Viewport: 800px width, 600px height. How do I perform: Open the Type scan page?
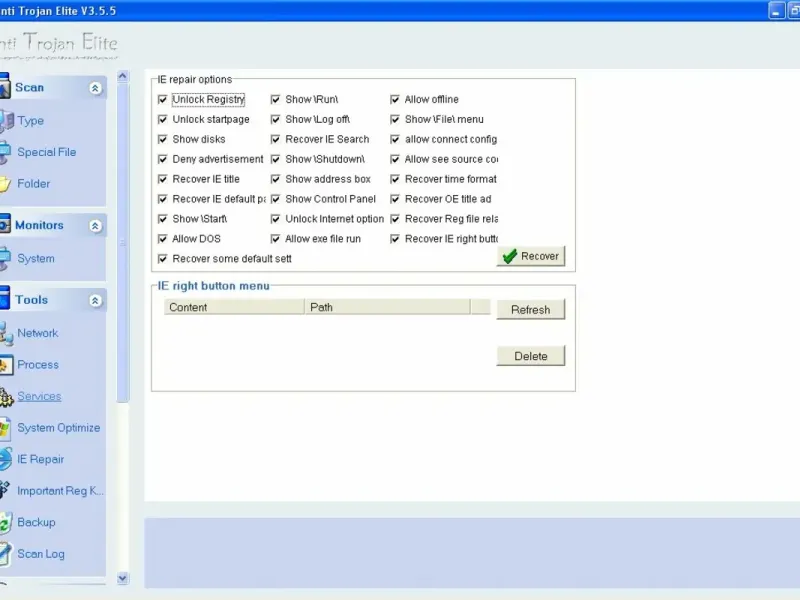(x=31, y=121)
